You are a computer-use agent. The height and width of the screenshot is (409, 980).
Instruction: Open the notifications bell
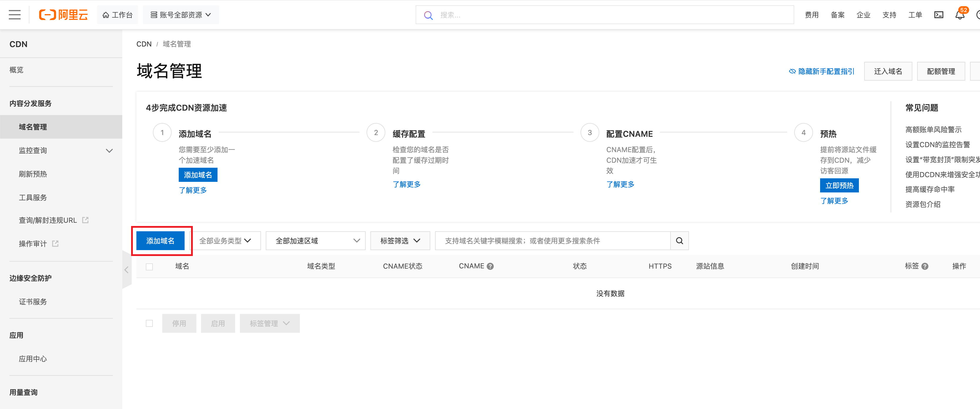click(x=959, y=15)
